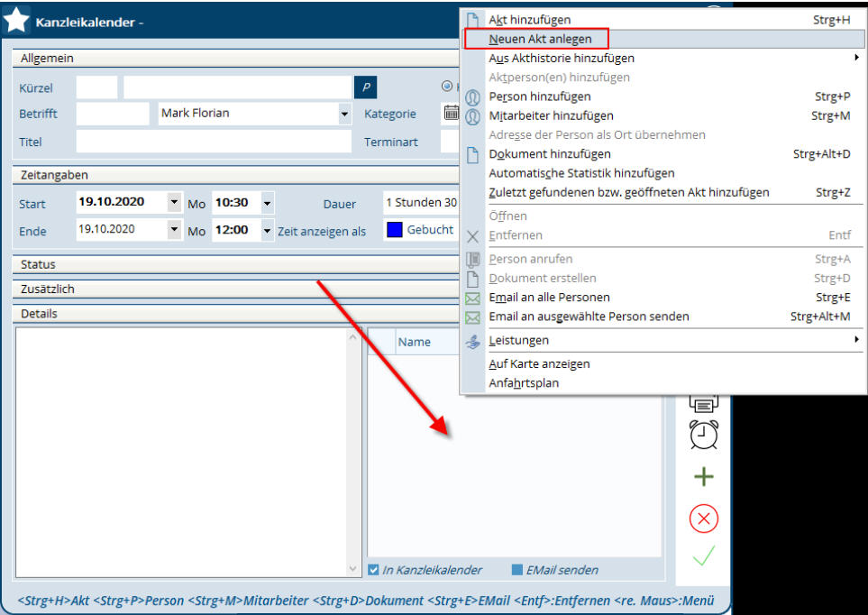The width and height of the screenshot is (868, 615).
Task: Click the blue P button beside Kürzel
Action: click(x=366, y=87)
